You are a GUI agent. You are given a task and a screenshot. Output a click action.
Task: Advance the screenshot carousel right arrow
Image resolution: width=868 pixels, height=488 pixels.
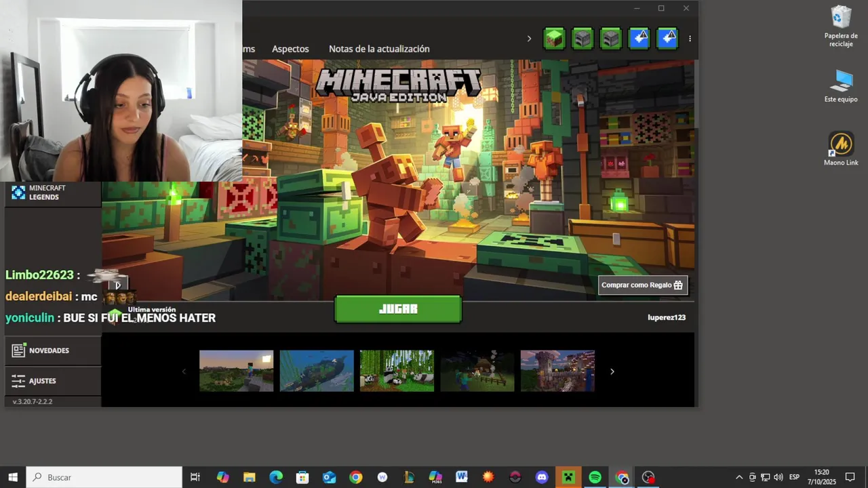tap(612, 371)
